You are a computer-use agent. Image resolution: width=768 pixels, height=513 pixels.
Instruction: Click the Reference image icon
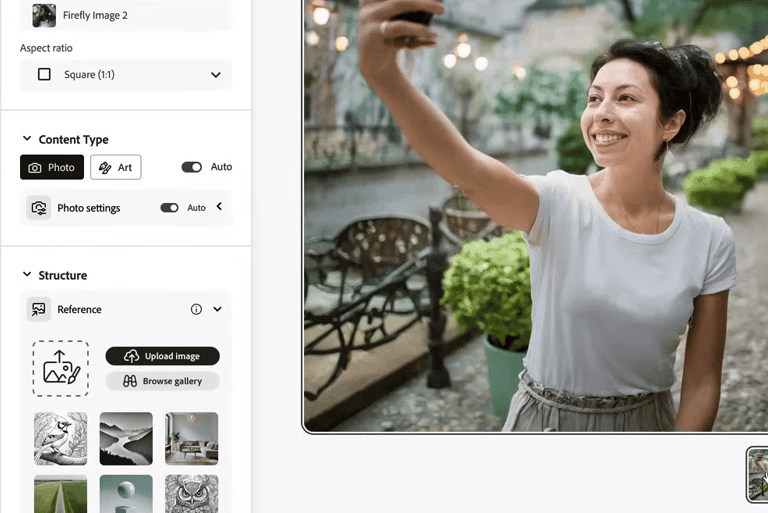pyautogui.click(x=39, y=309)
